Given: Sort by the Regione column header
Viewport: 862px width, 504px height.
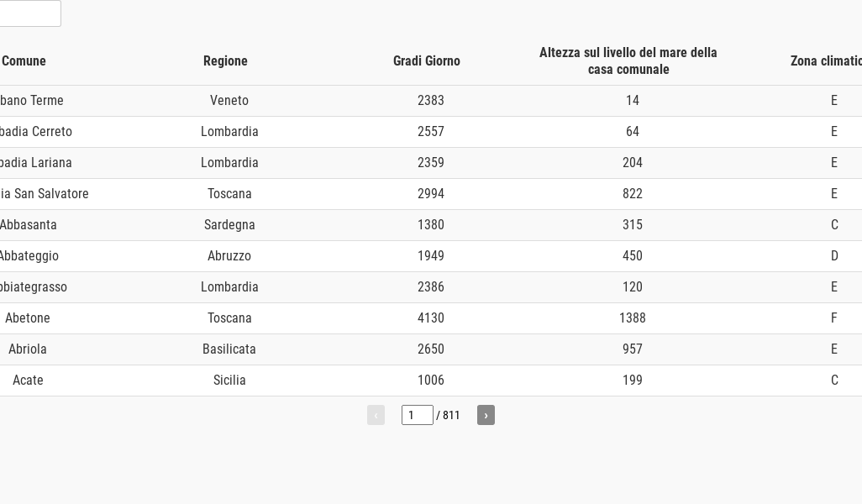Looking at the screenshot, I should pos(225,60).
